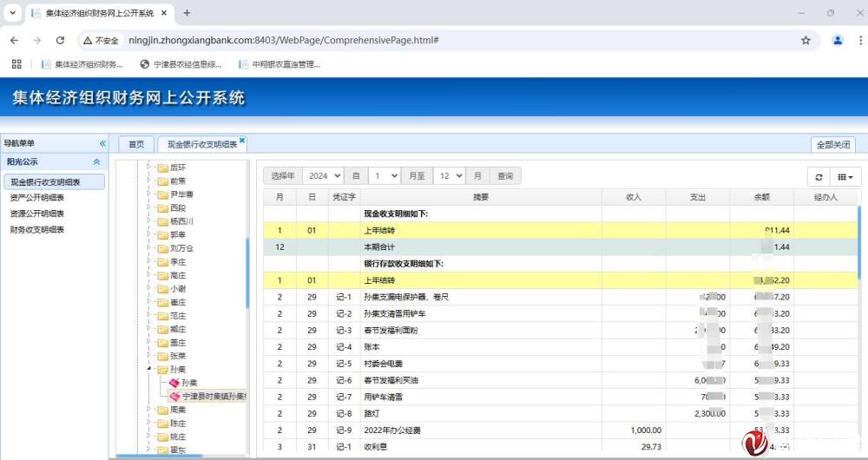Collapse the 阳光公示 accordion section
This screenshot has width=868, height=460.
(96, 162)
